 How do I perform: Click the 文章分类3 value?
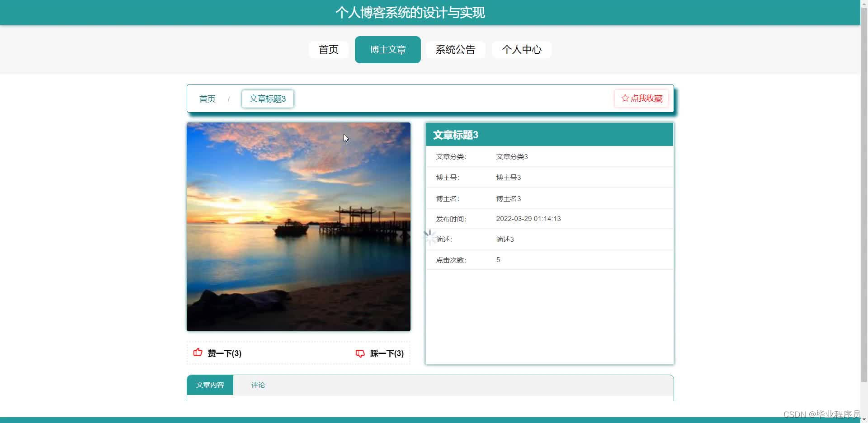pos(512,157)
